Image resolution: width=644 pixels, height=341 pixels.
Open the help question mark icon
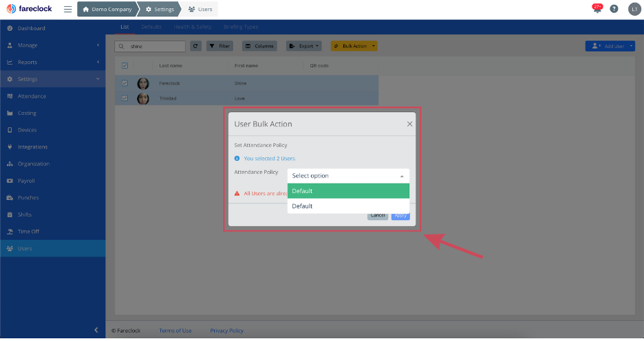614,9
